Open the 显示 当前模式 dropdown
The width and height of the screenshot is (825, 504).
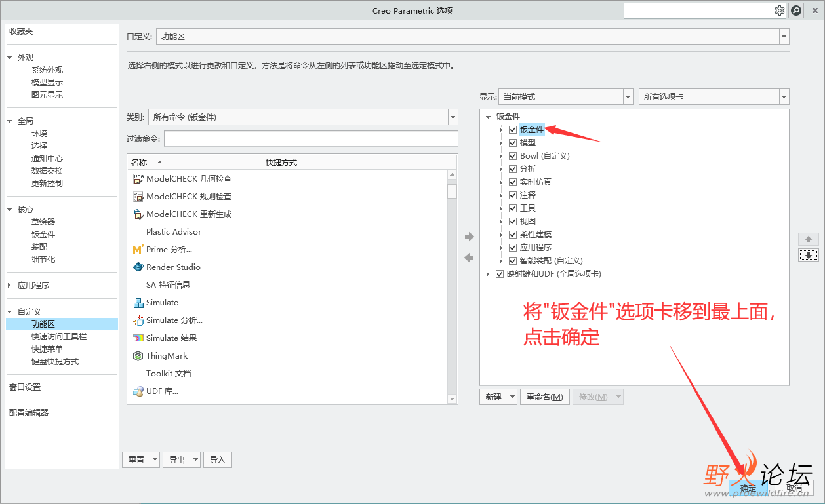click(628, 96)
